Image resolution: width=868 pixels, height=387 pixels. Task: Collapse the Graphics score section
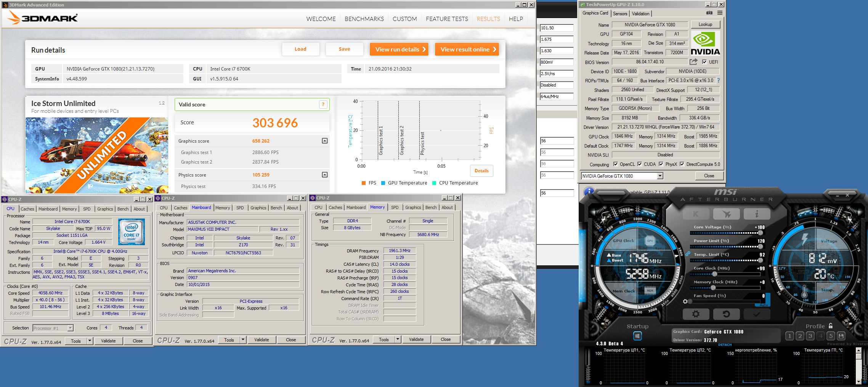pos(324,141)
